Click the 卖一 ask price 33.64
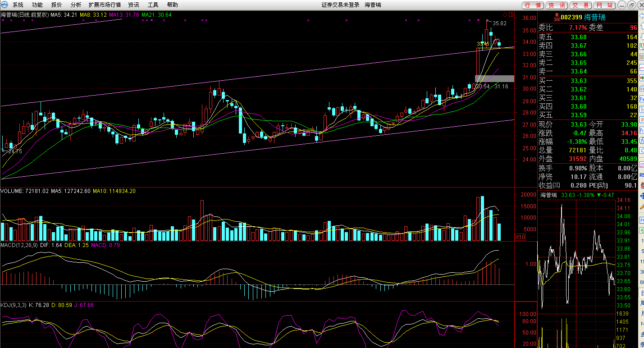The image size is (644, 348). pos(579,71)
